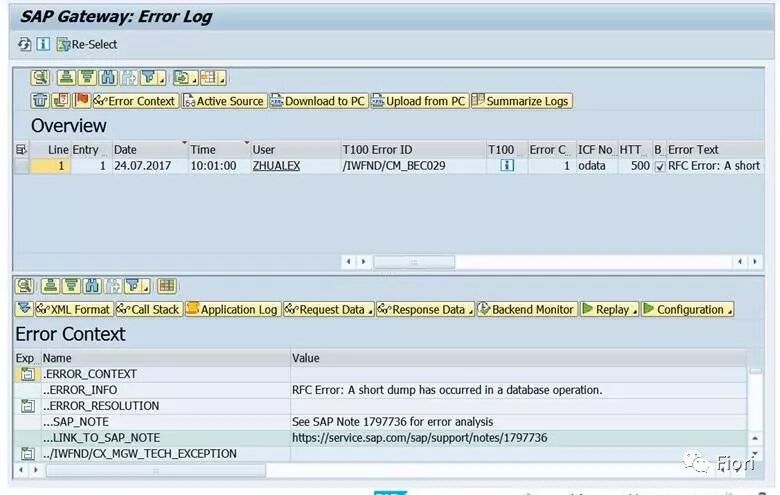Click rightmost scroll arrow of Overview scrollbar

tap(755, 261)
